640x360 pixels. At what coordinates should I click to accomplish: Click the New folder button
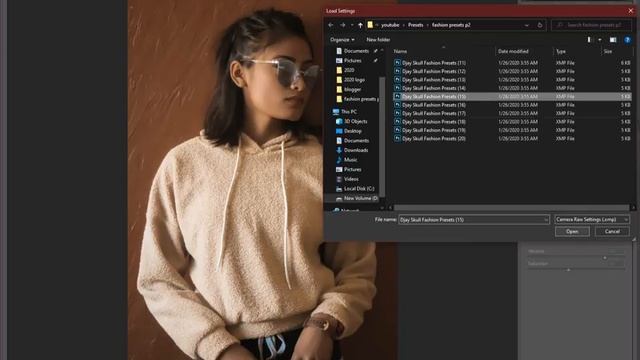click(378, 40)
